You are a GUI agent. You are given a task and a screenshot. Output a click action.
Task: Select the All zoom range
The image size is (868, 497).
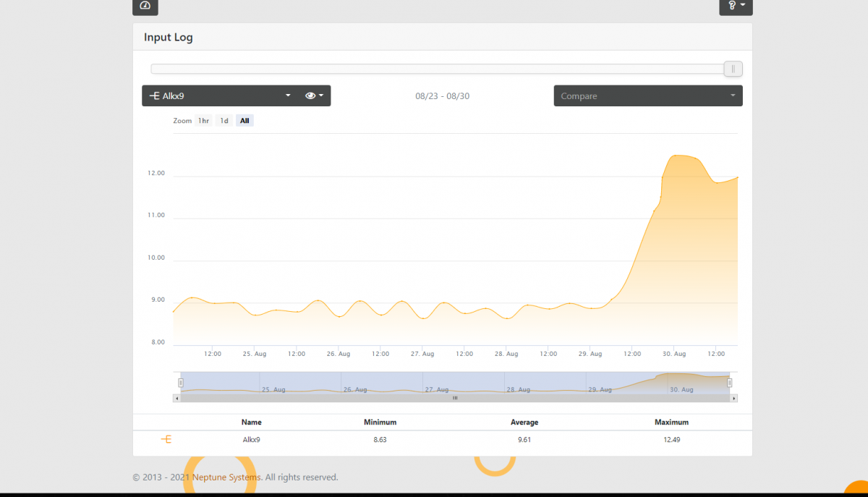pyautogui.click(x=244, y=121)
